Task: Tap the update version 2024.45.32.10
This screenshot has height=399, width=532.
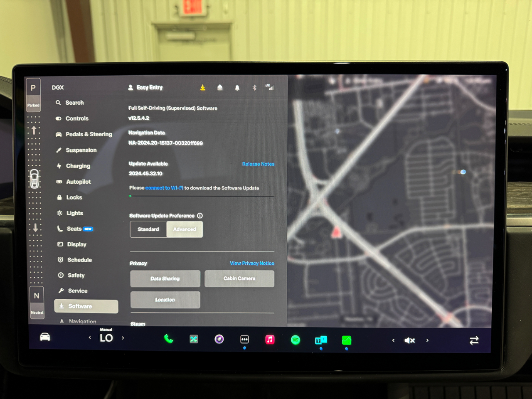Action: (x=145, y=174)
